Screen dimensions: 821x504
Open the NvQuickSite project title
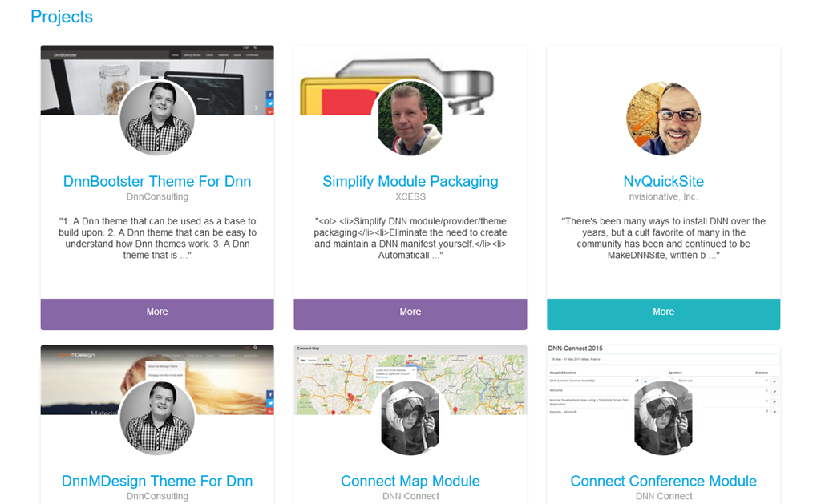point(663,181)
